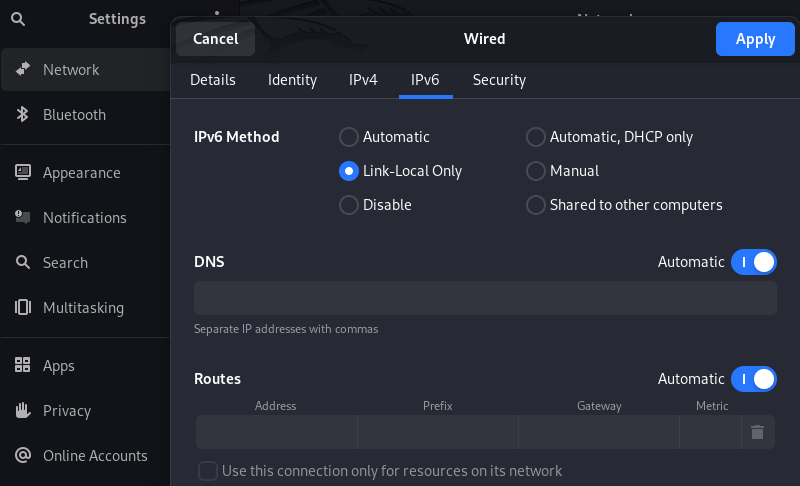Open Online Accounts settings
The image size is (800, 486).
[86, 455]
